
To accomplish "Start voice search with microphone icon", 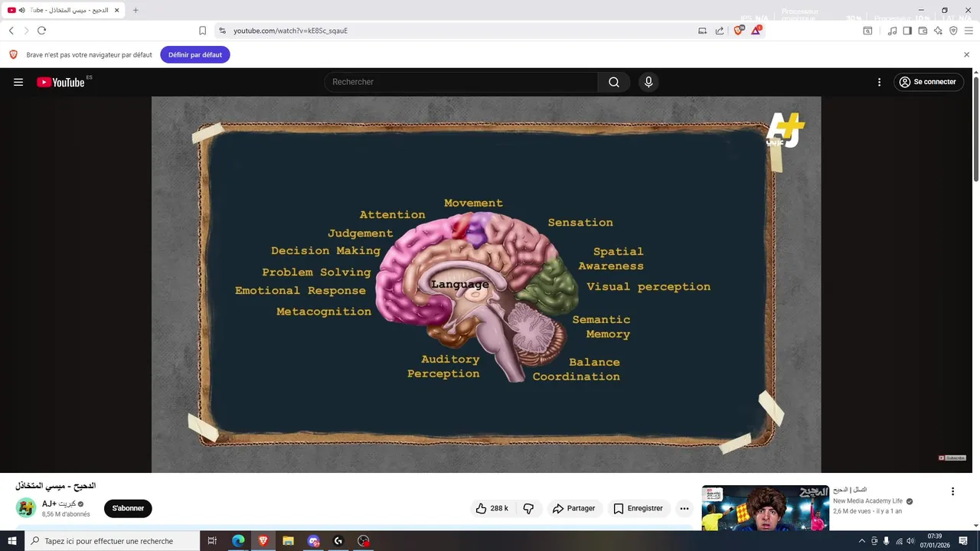I will pos(648,82).
